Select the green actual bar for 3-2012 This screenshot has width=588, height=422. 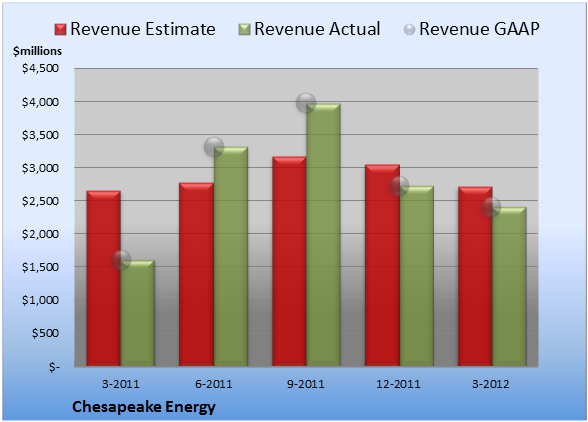coord(509,287)
